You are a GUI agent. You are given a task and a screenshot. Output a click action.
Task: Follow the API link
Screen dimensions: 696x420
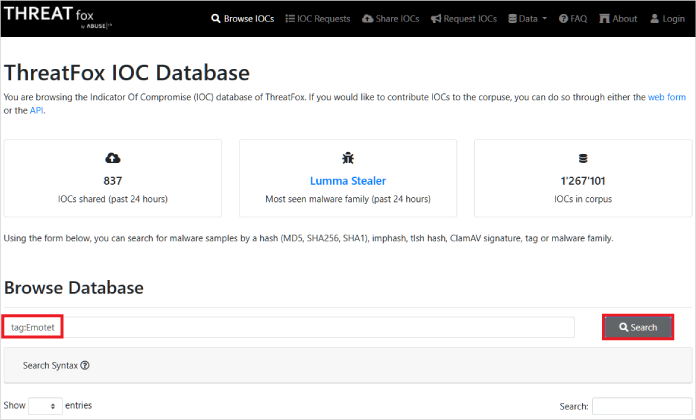[36, 111]
